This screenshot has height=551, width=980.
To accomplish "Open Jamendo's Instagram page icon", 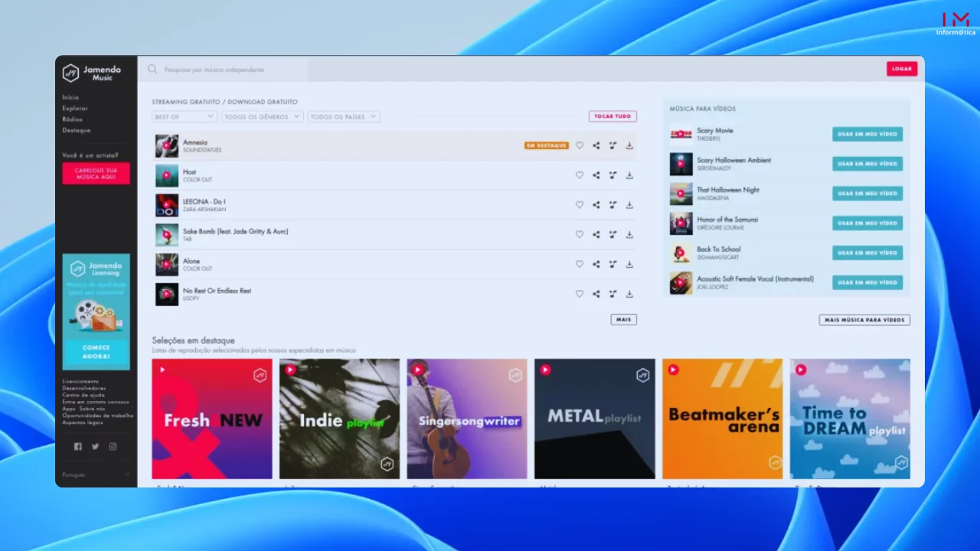I will tap(113, 446).
